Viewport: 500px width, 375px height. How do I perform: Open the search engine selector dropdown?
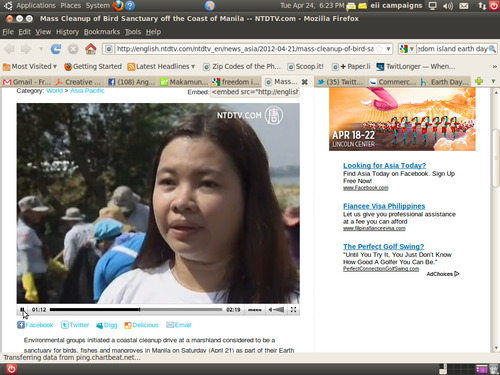point(407,49)
